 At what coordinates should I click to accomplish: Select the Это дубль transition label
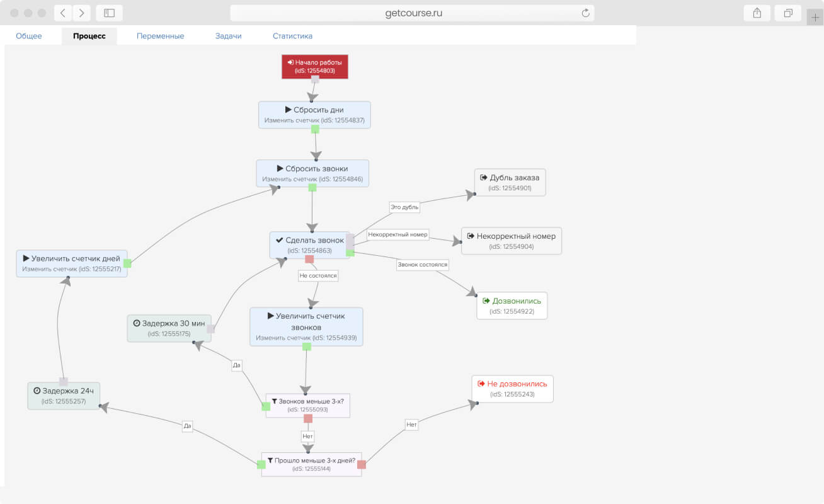(404, 207)
